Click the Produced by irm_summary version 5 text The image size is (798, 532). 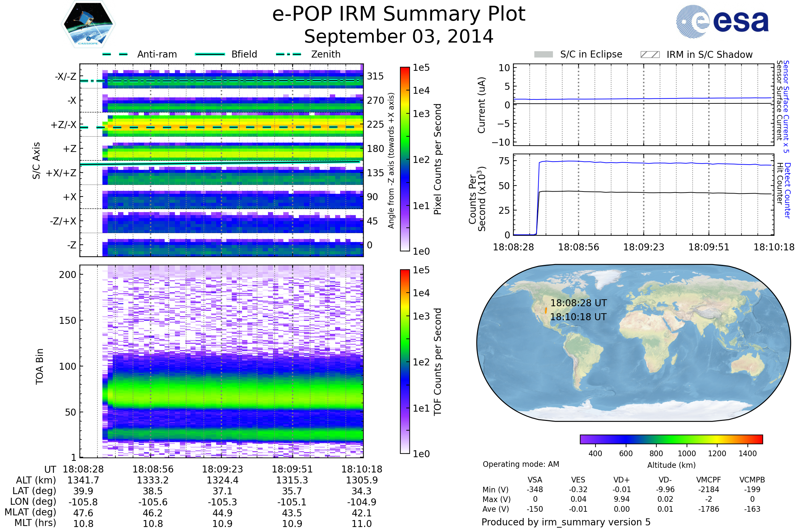click(566, 522)
